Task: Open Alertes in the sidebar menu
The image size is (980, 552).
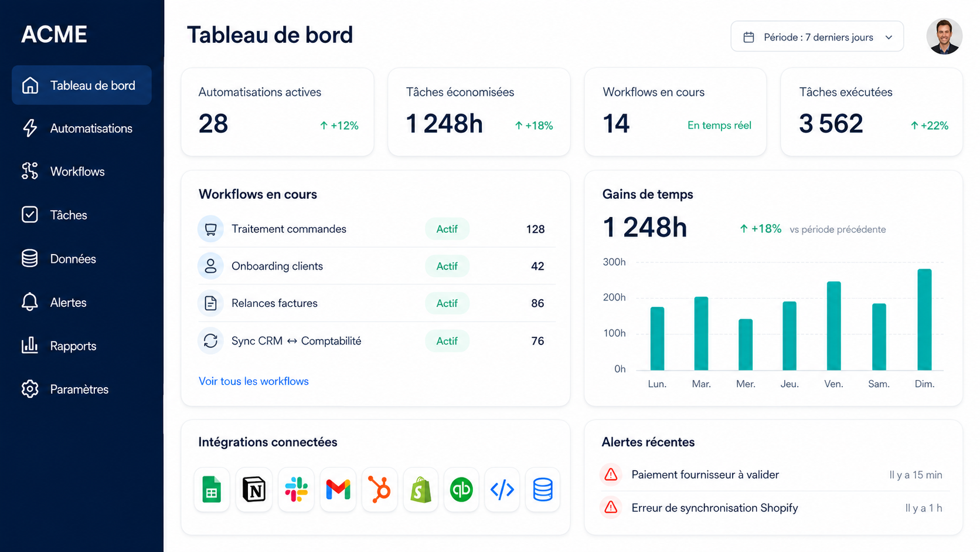Action: (81, 302)
